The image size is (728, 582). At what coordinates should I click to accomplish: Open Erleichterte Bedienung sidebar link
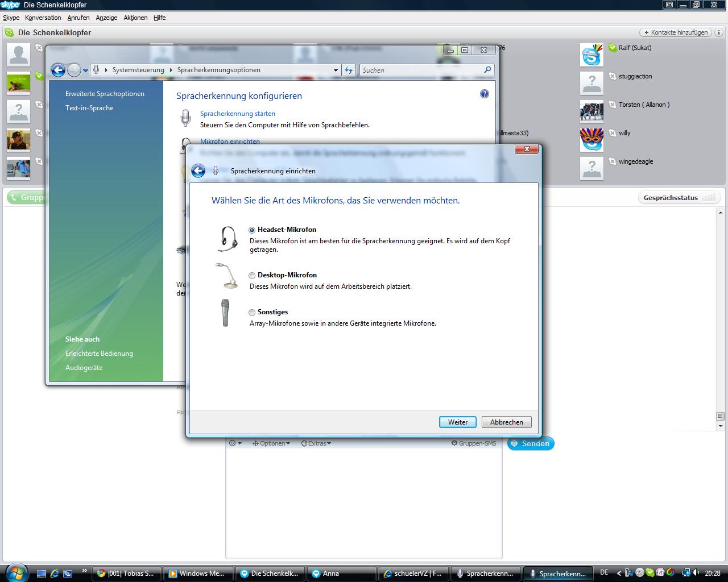(x=99, y=354)
